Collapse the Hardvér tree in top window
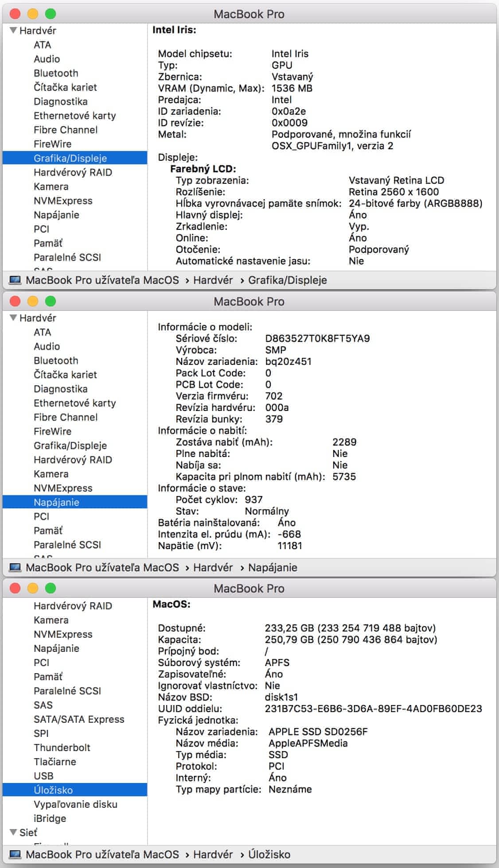 pyautogui.click(x=13, y=31)
